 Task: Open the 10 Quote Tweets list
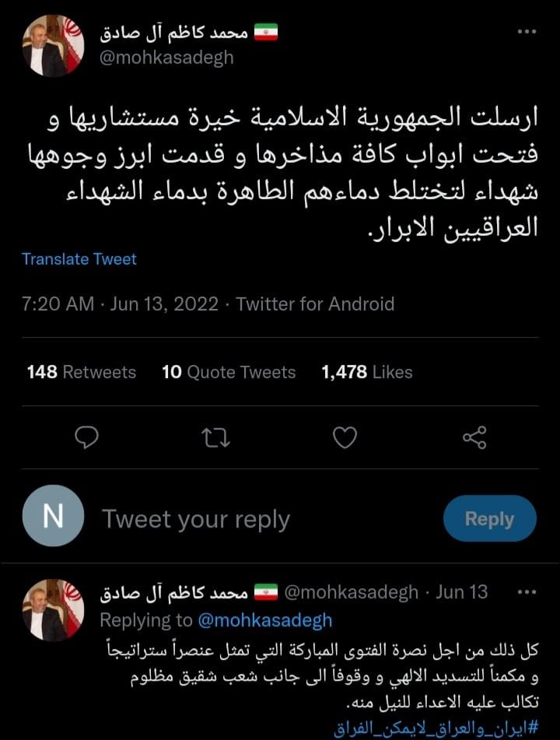point(229,372)
